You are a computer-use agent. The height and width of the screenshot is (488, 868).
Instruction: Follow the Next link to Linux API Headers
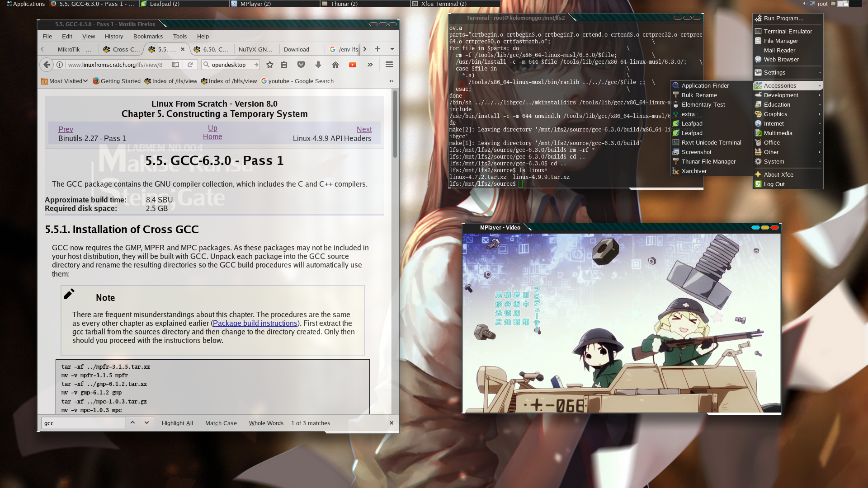tap(364, 129)
